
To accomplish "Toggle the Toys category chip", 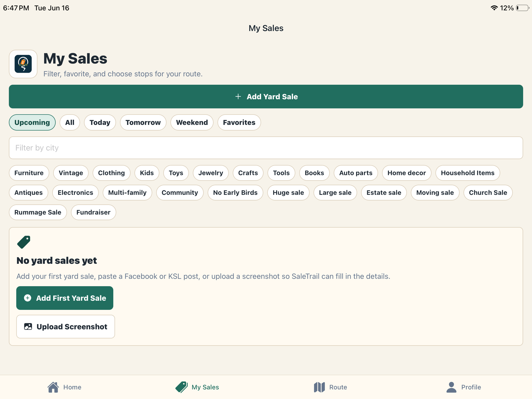I will 176,173.
